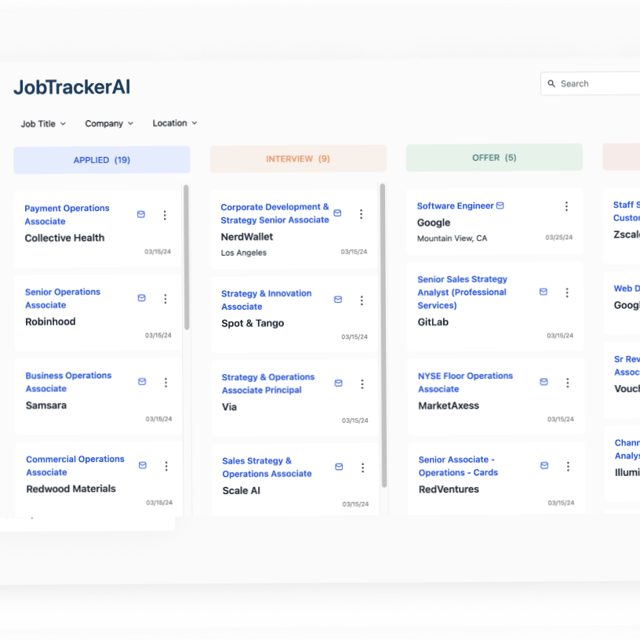Click the mail icon on Collective Health card
Viewport: 640px width, 640px height.
tap(141, 214)
